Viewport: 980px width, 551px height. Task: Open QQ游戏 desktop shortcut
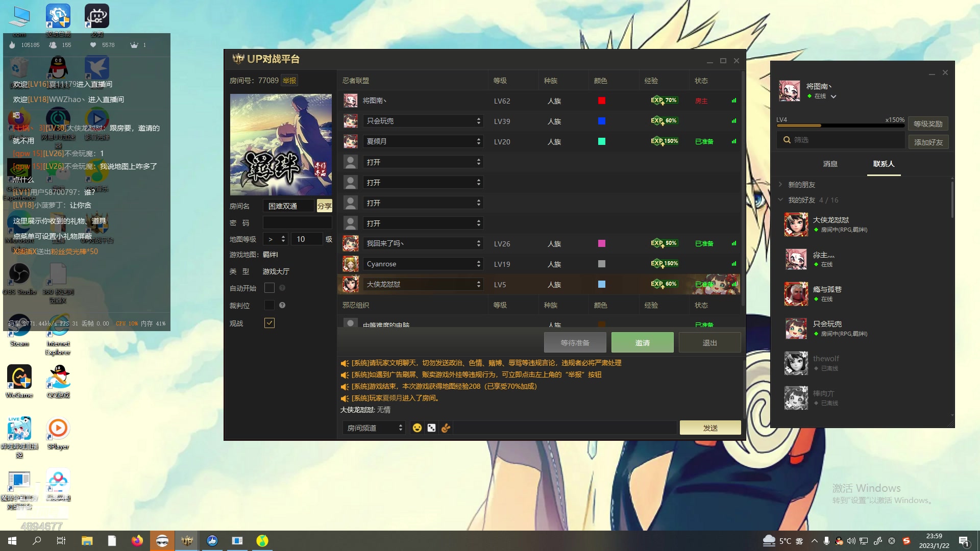(x=58, y=381)
